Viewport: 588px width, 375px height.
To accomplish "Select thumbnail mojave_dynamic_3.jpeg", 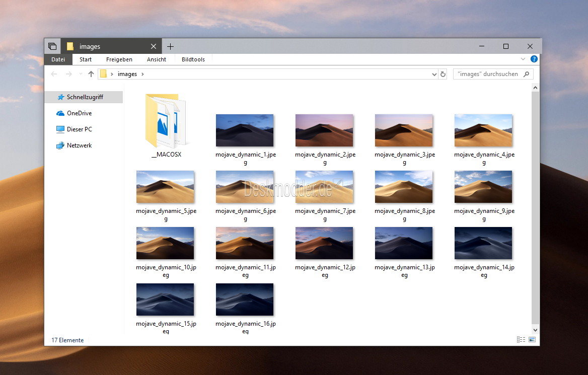I will click(404, 130).
